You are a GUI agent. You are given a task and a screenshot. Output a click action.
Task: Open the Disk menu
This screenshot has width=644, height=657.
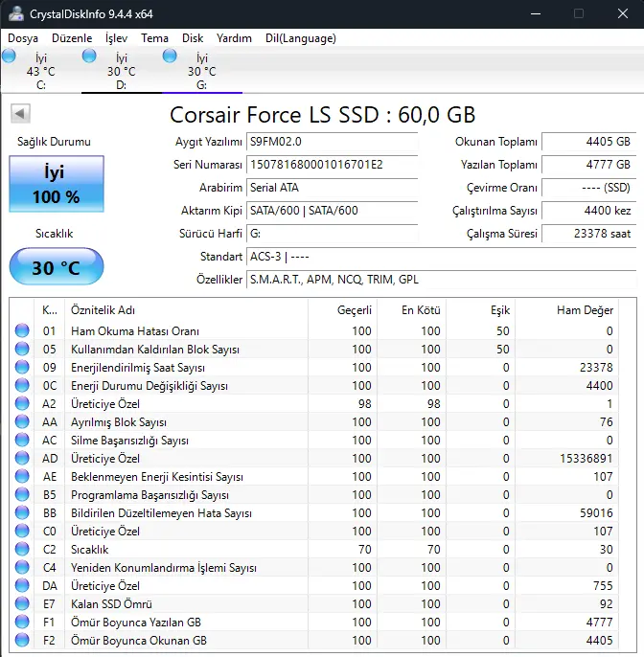click(x=193, y=38)
